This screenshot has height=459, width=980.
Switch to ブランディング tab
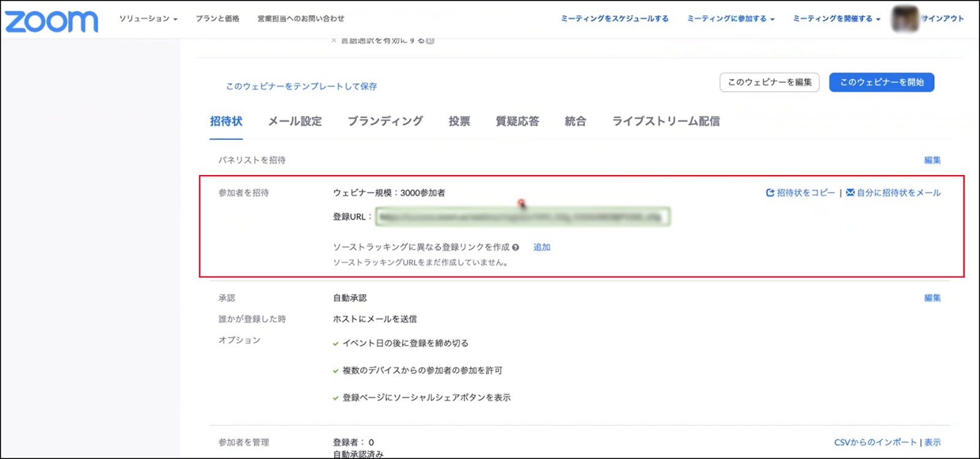point(385,121)
